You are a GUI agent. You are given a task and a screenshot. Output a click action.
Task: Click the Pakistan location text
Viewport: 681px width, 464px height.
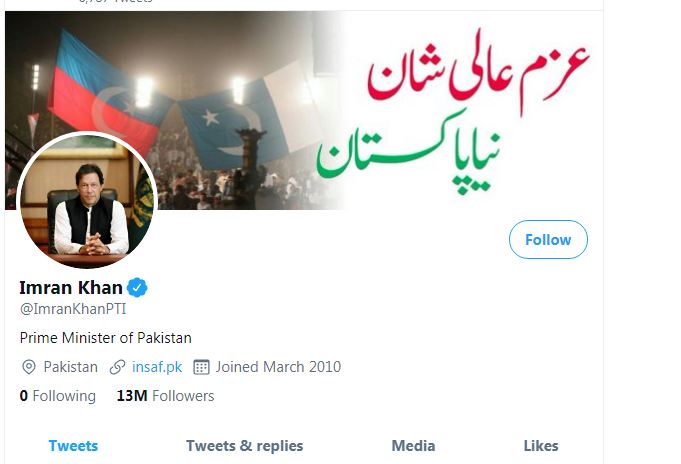[70, 367]
